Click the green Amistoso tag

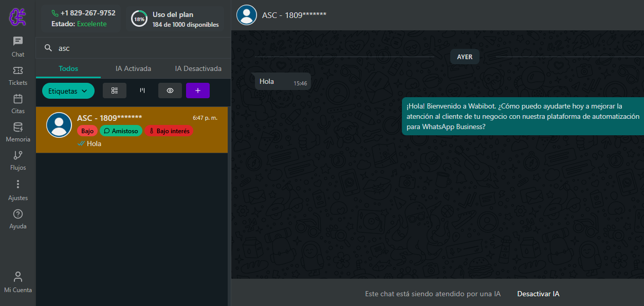click(x=121, y=131)
